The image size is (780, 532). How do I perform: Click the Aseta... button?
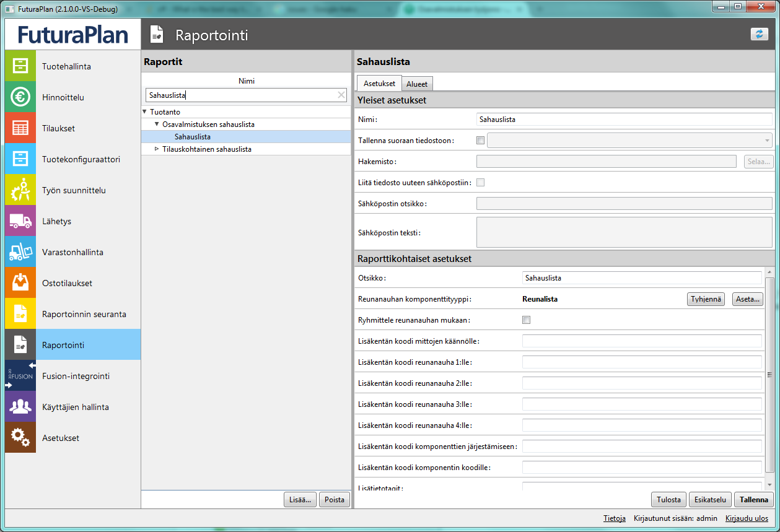(748, 299)
